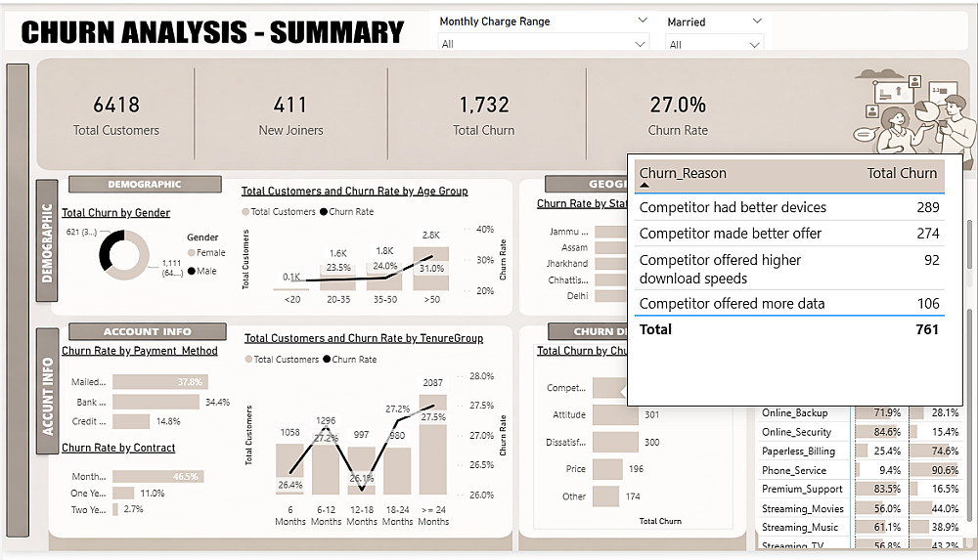
Task: Click the DEMOGRAPHIC header button
Action: click(x=145, y=184)
